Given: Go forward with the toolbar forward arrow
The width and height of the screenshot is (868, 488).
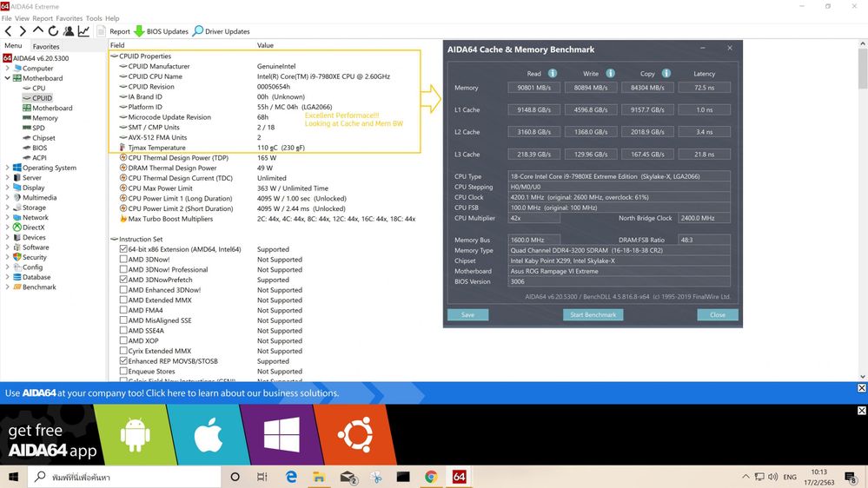Looking at the screenshot, I should (23, 31).
